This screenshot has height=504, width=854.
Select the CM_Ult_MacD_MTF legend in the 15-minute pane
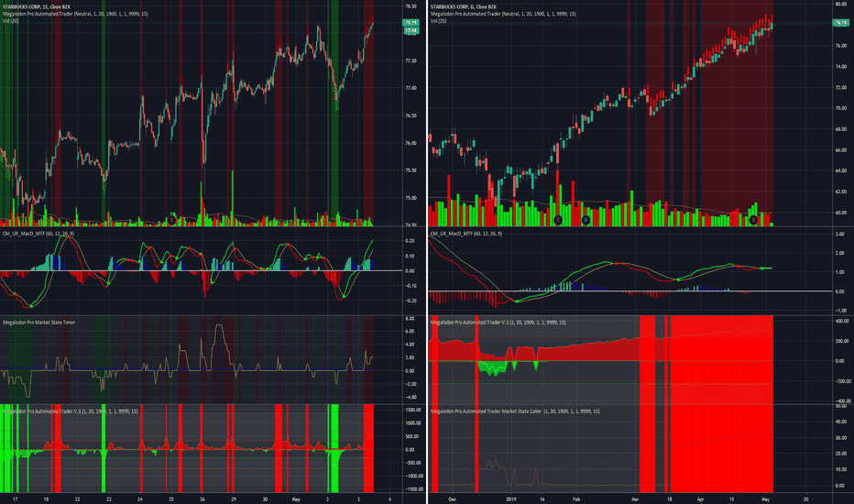tap(38, 234)
